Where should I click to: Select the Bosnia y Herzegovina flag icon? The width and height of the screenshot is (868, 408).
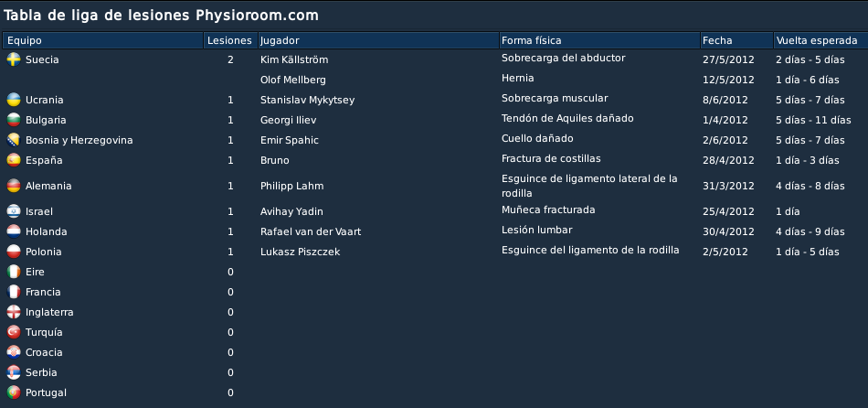(14, 140)
